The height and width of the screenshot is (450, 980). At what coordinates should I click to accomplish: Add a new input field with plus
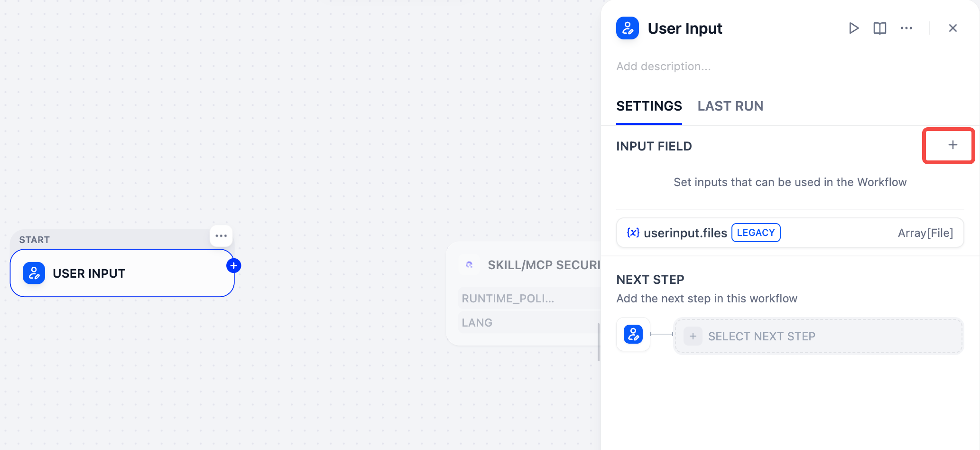point(952,145)
